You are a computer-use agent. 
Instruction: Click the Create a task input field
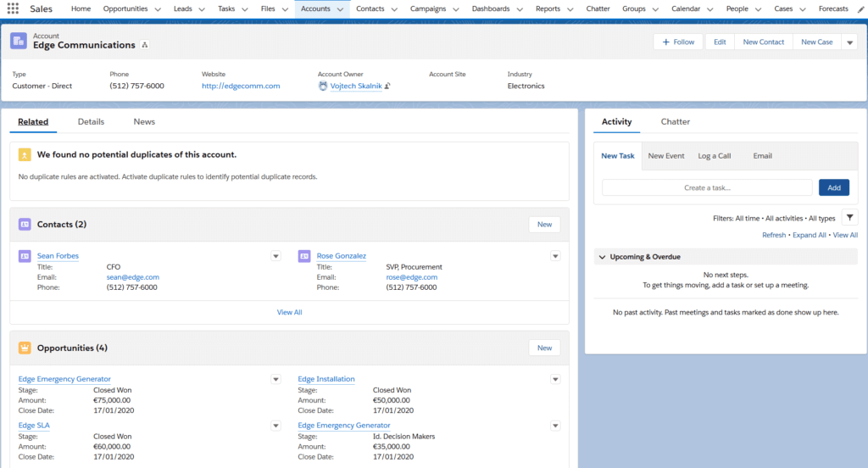tap(706, 187)
